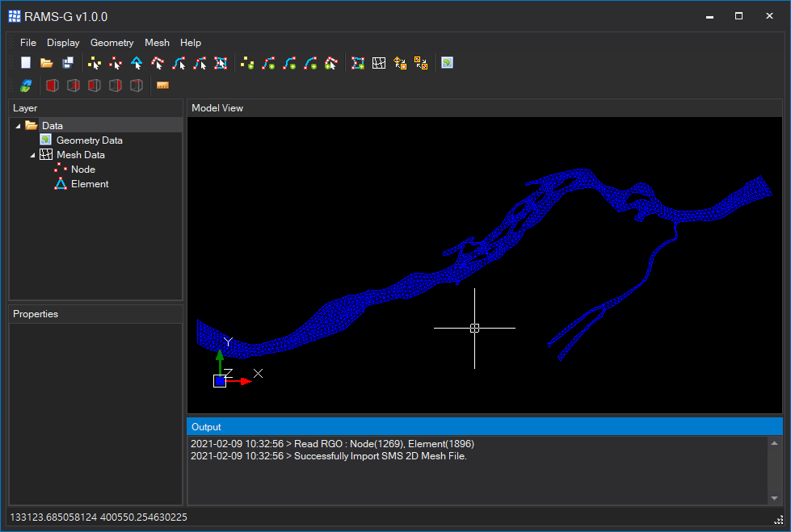The height and width of the screenshot is (532, 791).
Task: Select Geometry Data in Layer tree
Action: tap(89, 140)
